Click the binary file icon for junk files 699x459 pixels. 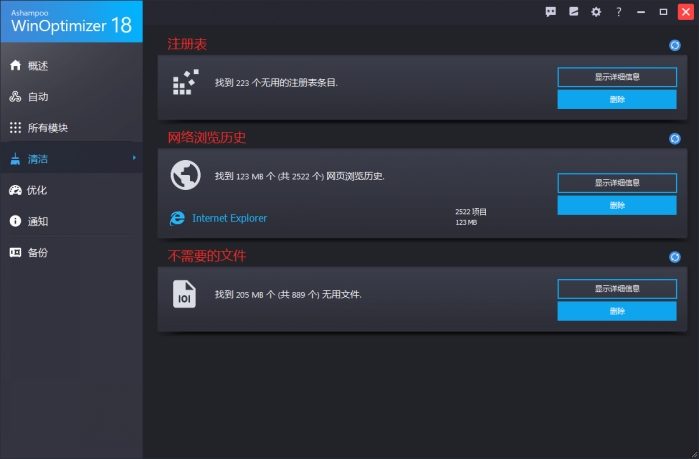(x=185, y=295)
